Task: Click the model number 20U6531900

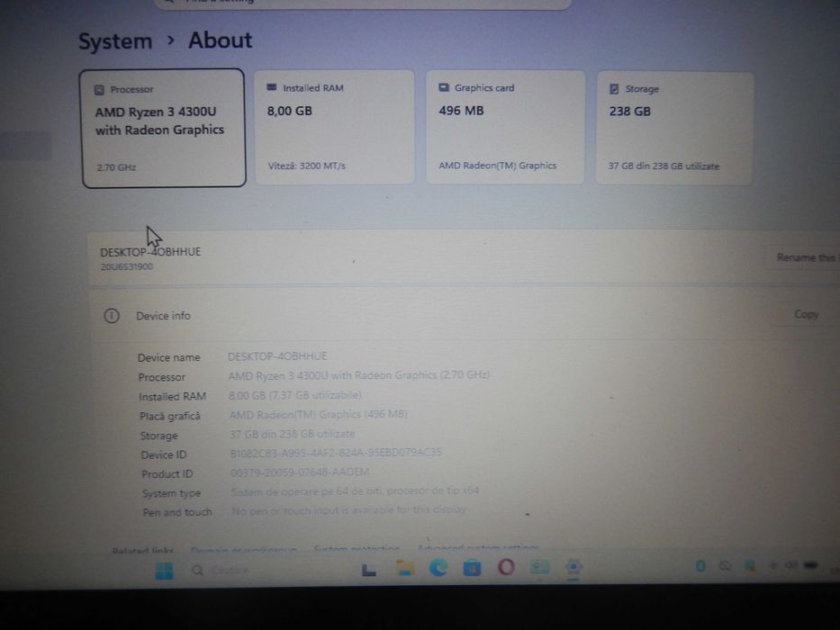Action: point(126,266)
